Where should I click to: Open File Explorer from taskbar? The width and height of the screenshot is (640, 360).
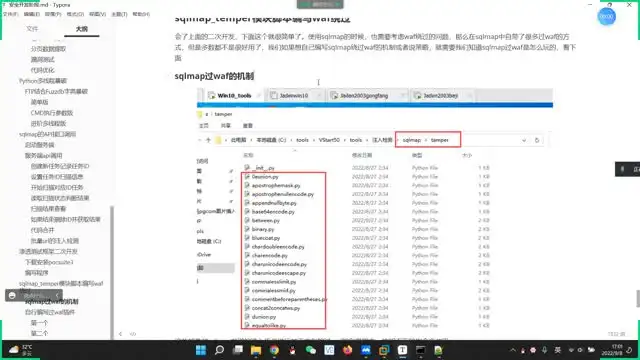pos(256,350)
